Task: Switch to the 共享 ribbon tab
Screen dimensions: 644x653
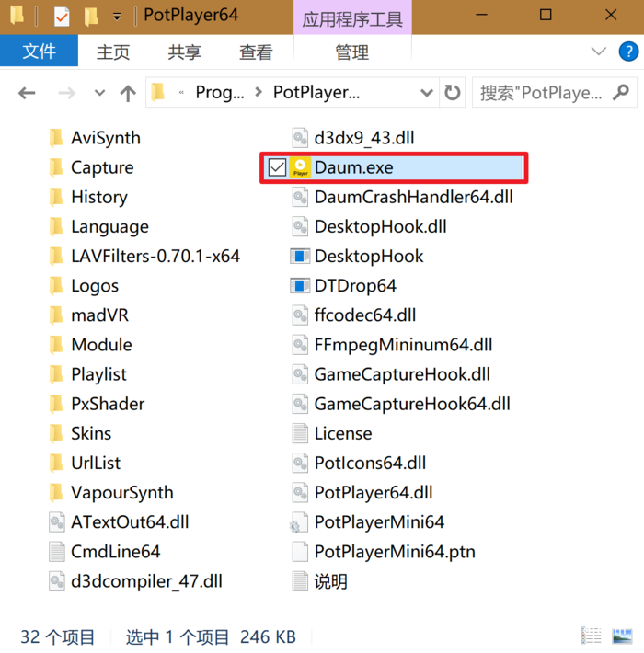Action: (185, 52)
